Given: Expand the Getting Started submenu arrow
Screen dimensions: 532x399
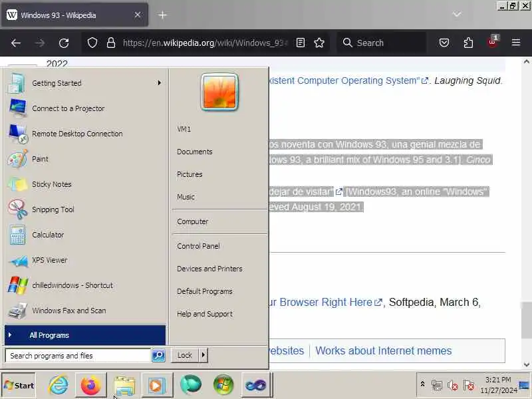Looking at the screenshot, I should click(159, 82).
